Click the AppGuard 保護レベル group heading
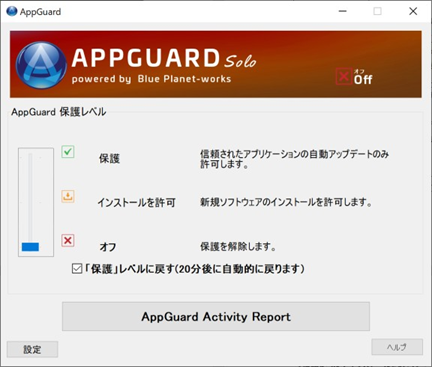Screen dimensions: 432x367 [59, 112]
